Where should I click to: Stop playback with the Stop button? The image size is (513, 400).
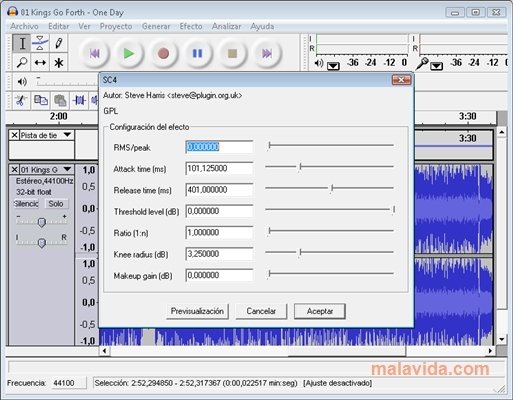tap(232, 53)
